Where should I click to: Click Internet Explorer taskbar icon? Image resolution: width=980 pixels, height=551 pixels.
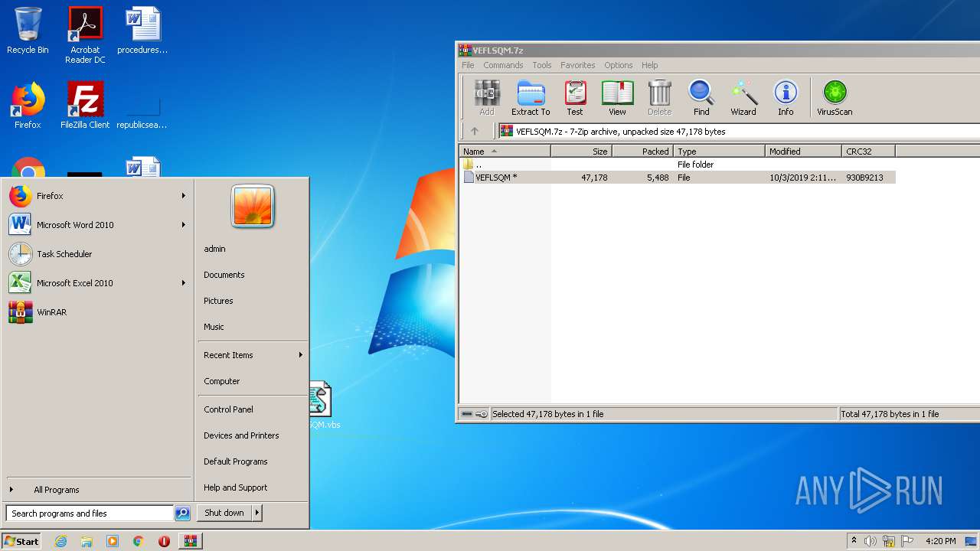60,541
